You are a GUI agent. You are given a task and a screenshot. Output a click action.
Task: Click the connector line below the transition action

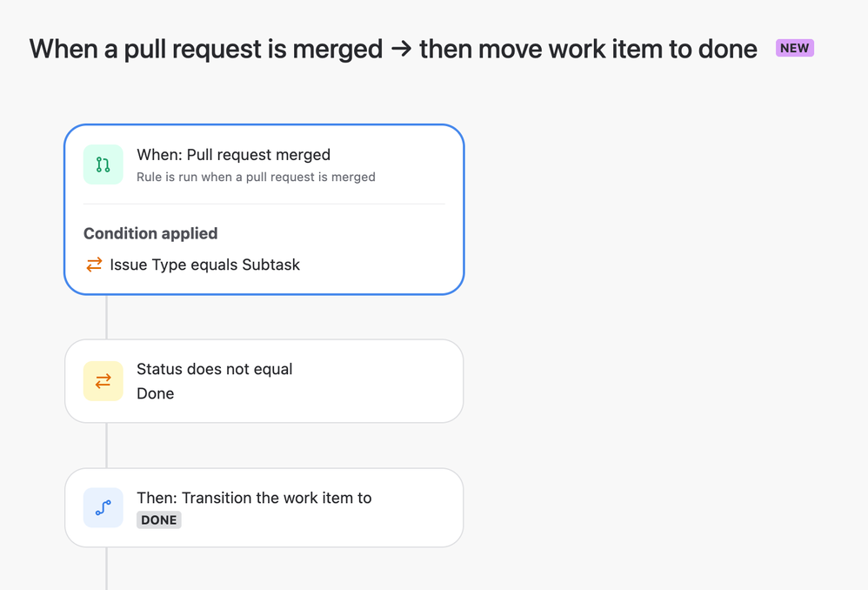(x=106, y=568)
